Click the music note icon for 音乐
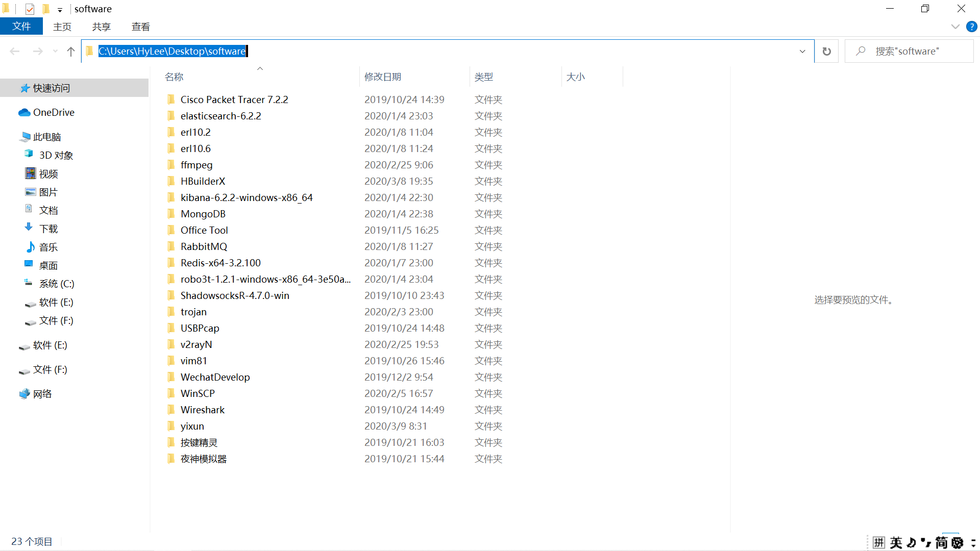Viewport: 980px width, 551px height. point(30,247)
